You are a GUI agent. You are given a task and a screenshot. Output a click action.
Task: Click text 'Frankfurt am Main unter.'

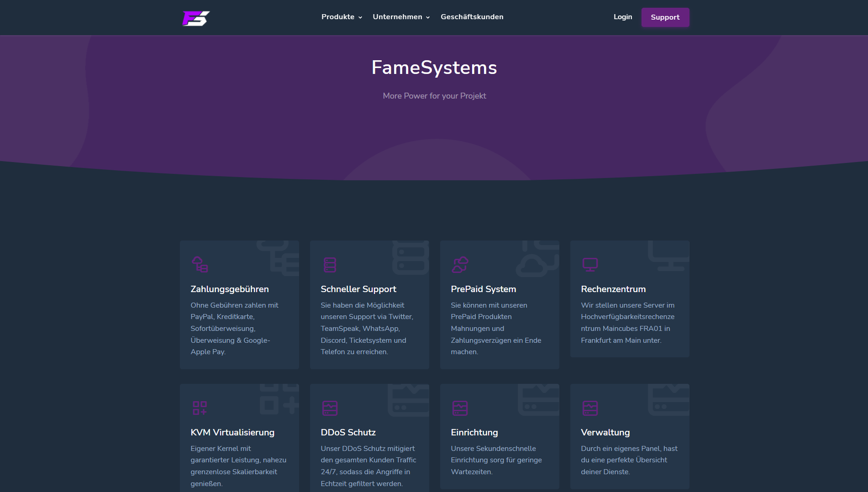(x=621, y=340)
